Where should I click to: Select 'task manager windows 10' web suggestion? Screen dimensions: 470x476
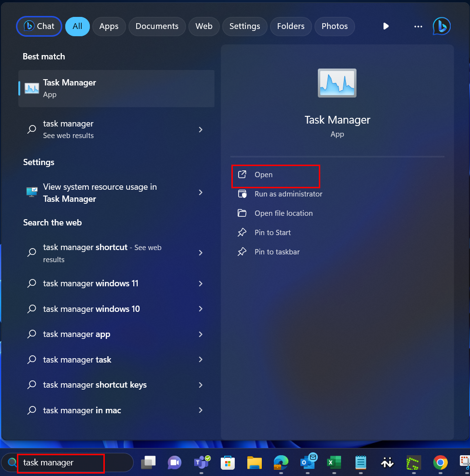tap(116, 309)
